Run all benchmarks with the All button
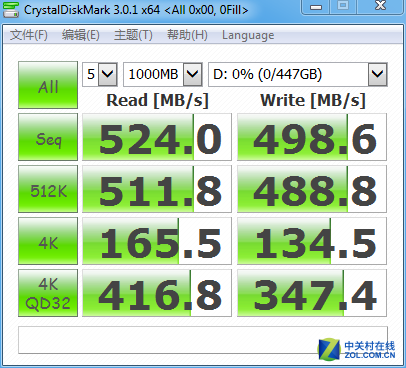406x368 pixels. click(x=48, y=85)
